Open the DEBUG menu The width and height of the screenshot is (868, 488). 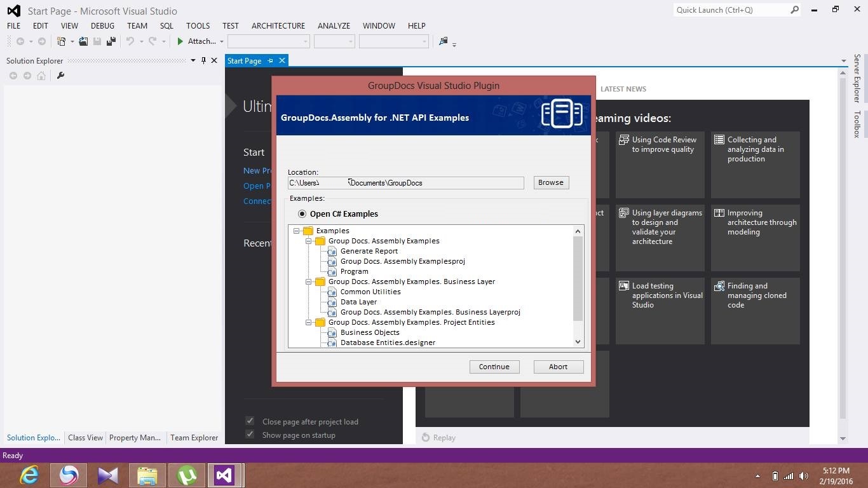point(102,25)
